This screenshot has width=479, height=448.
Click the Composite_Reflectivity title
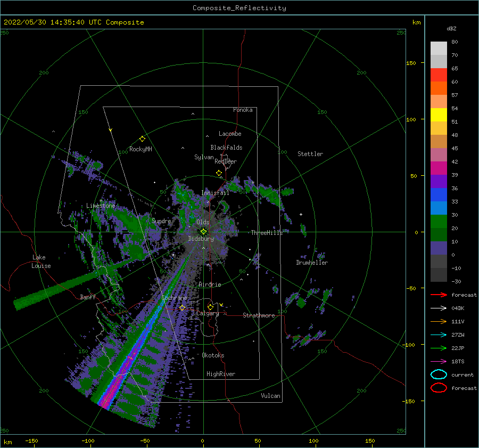240,8
